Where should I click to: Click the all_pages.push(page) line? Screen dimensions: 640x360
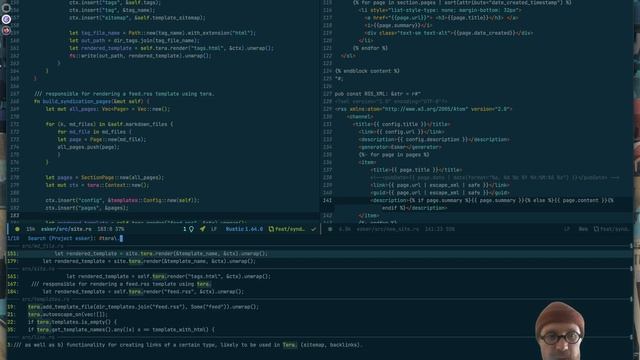click(x=88, y=147)
